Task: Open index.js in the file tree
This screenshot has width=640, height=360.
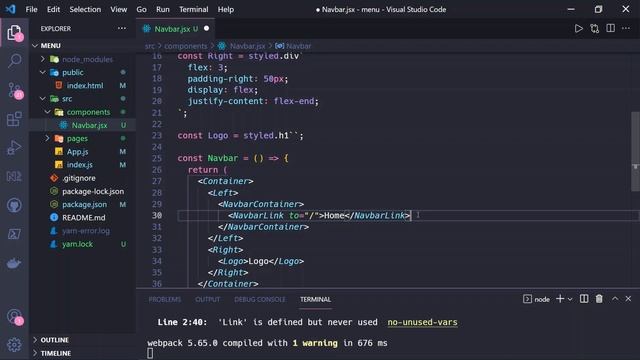Action: [80, 165]
